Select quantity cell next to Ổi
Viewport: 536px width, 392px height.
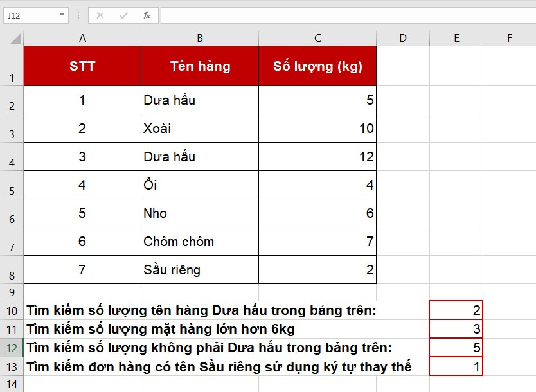tap(317, 185)
